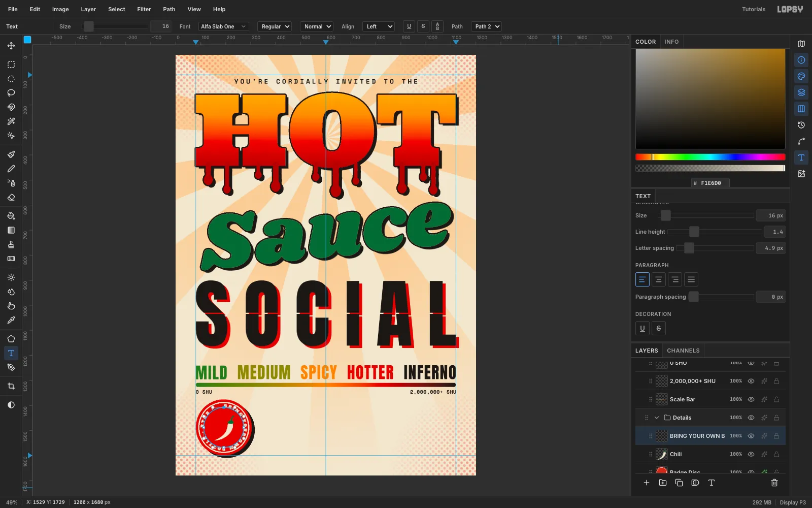
Task: Select the Eyedropper tool
Action: point(11,320)
